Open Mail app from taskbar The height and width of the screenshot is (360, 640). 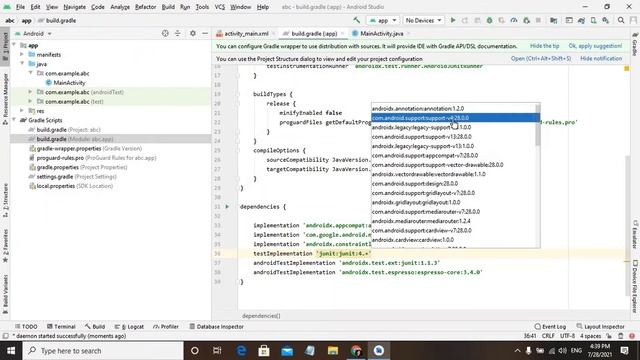click(x=287, y=351)
